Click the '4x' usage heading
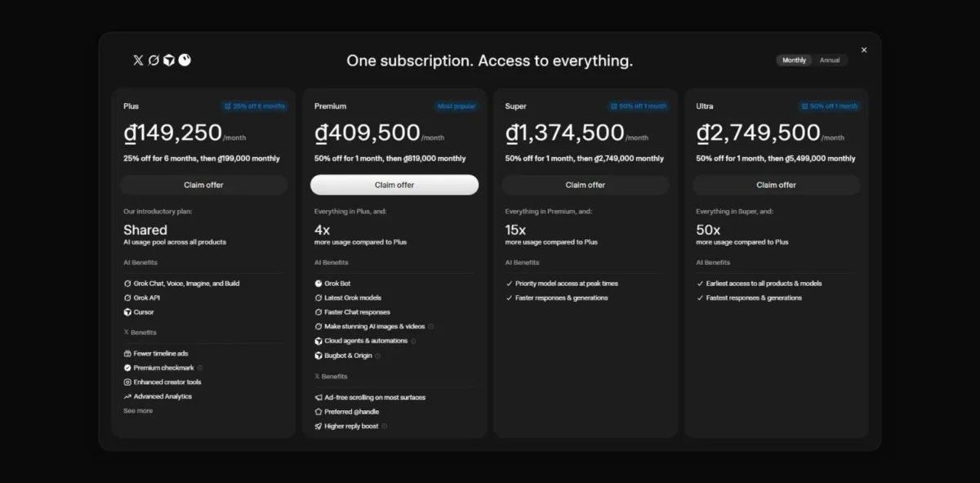Screen dimensions: 980x483 pos(322,230)
